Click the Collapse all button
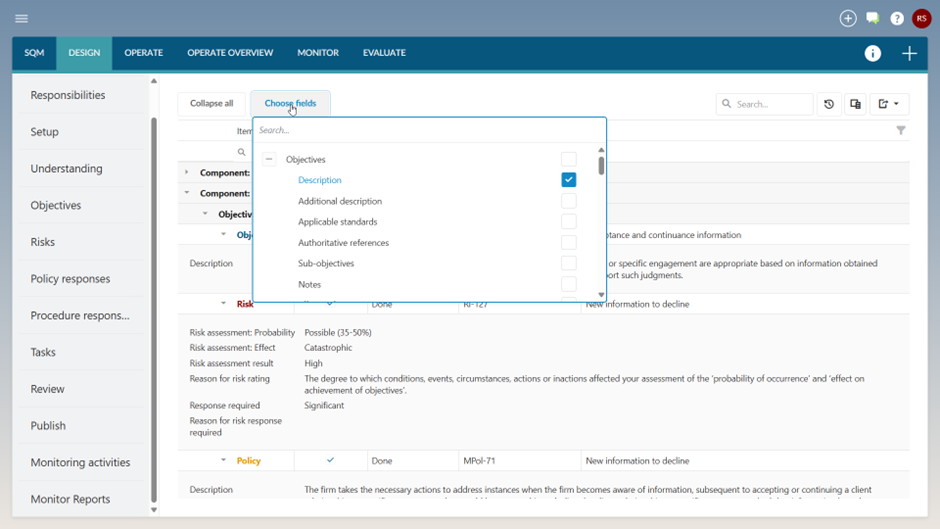 point(211,104)
